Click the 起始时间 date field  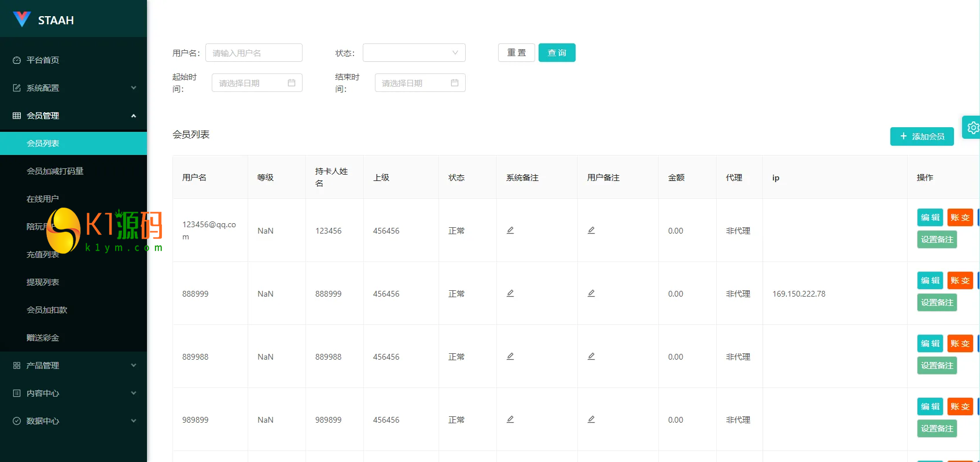tap(257, 83)
